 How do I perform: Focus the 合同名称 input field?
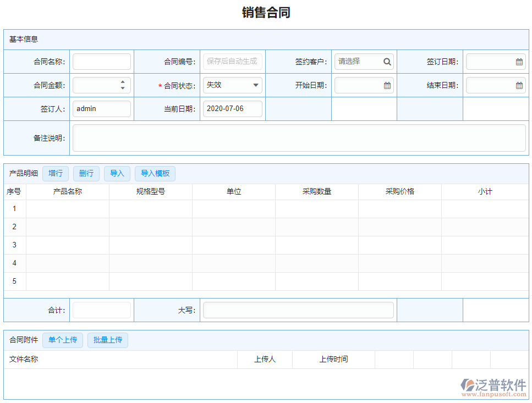point(102,62)
